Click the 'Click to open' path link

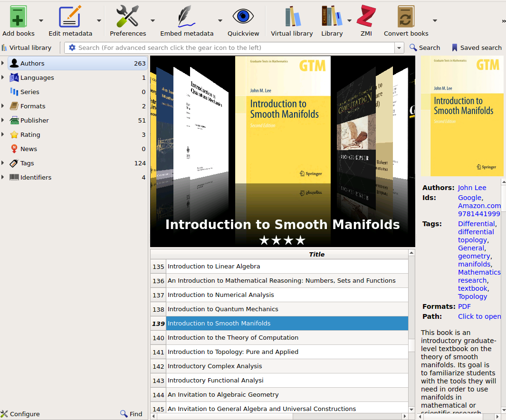click(x=479, y=316)
